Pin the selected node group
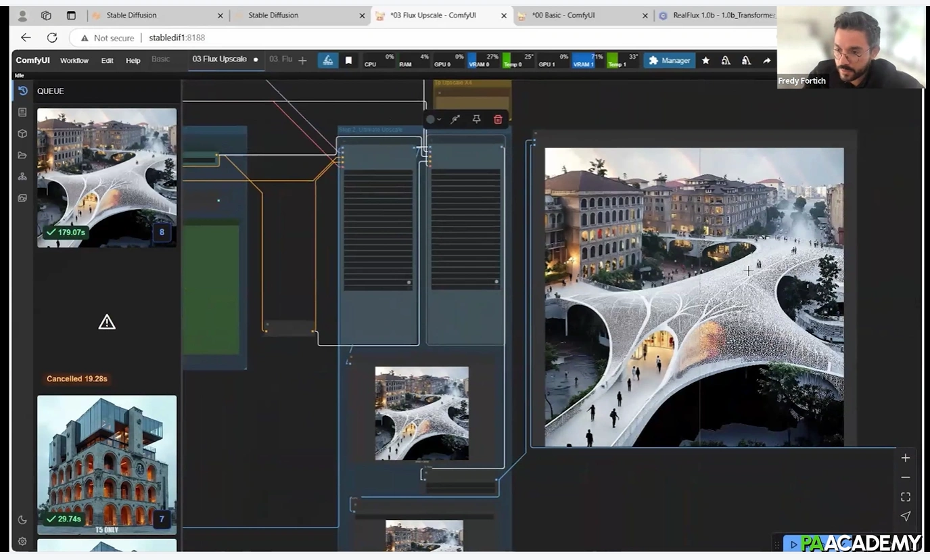Viewport: 930px width, 560px height. point(476,119)
